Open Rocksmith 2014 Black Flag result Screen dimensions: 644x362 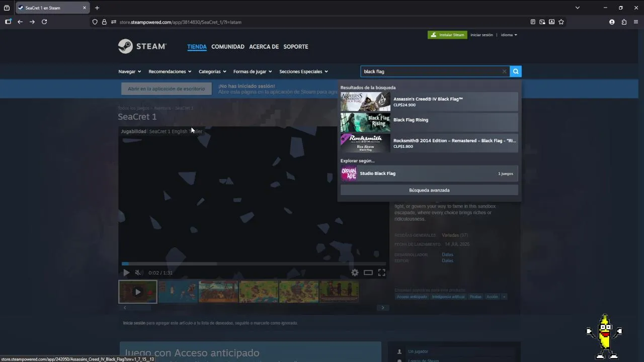[x=429, y=143]
